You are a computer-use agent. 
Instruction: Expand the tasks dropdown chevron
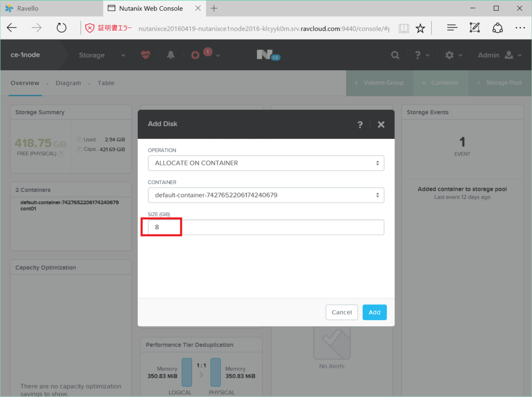[218, 55]
